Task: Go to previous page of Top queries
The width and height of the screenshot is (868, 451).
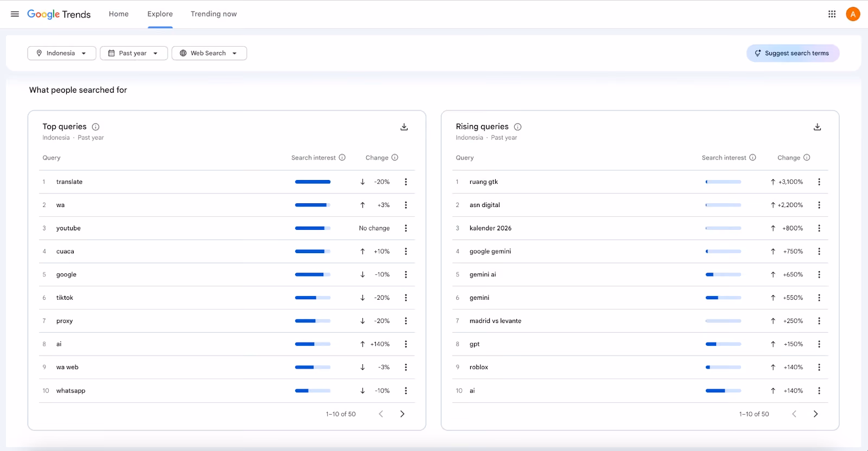Action: tap(381, 414)
